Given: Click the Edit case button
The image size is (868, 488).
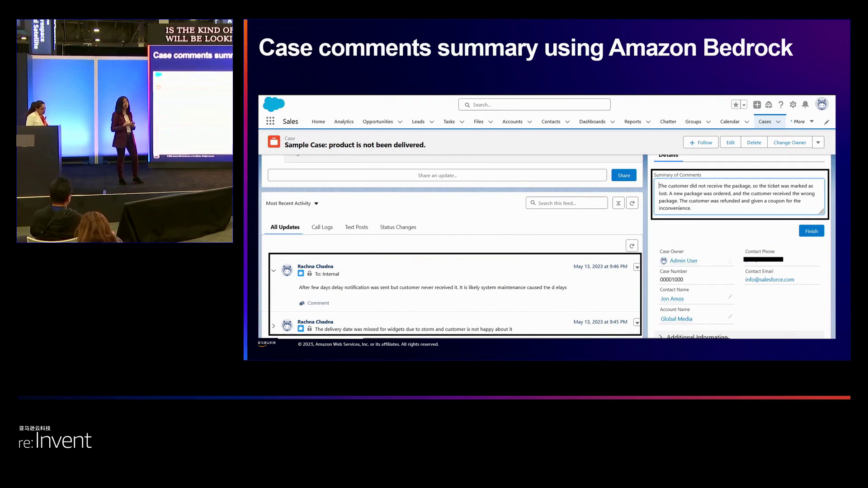Looking at the screenshot, I should [730, 142].
